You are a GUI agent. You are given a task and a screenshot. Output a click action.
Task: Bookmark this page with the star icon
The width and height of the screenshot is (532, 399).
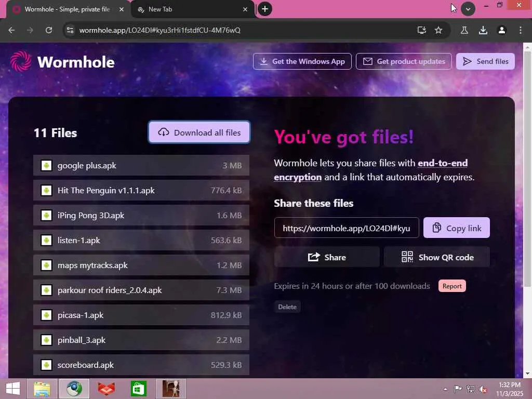point(438,30)
